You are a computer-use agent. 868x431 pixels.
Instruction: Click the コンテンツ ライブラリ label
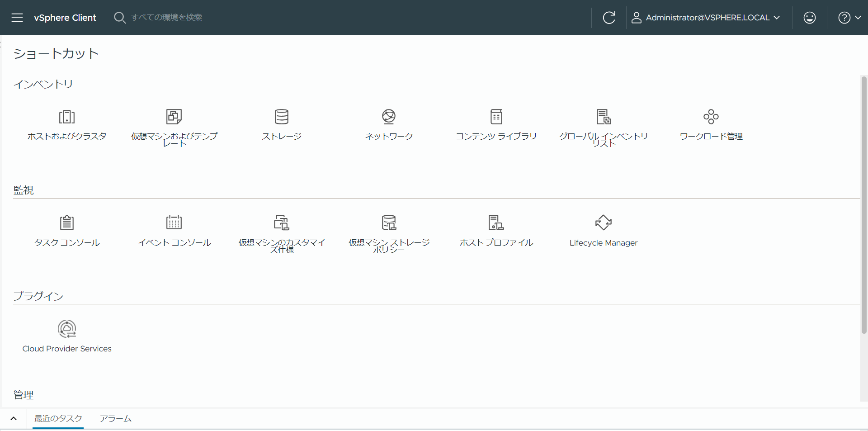(x=496, y=136)
